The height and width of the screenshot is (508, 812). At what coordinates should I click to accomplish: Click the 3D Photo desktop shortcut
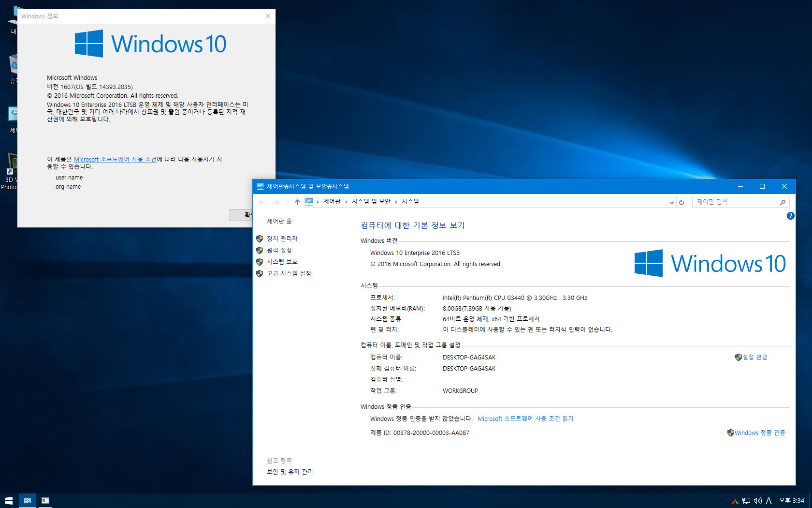tap(9, 172)
